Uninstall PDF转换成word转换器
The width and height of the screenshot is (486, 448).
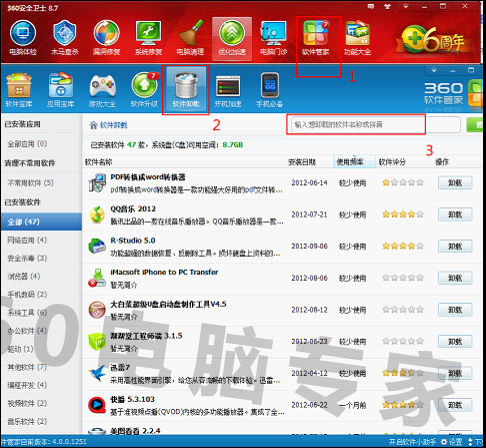455,183
